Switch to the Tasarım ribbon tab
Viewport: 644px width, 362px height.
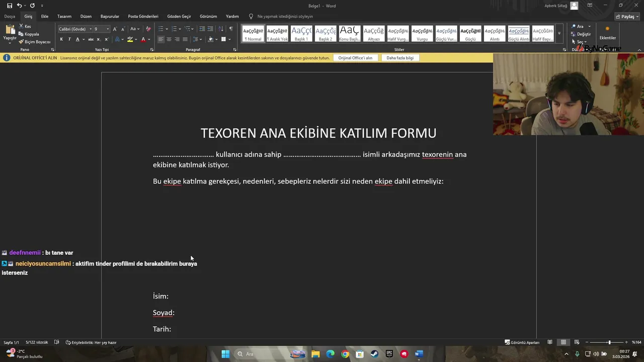64,17
